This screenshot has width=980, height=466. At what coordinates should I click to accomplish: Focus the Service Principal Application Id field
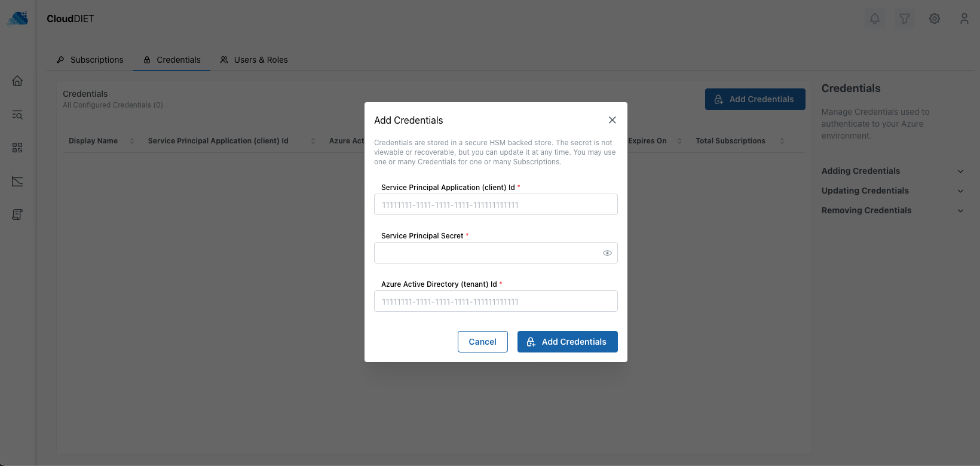496,204
